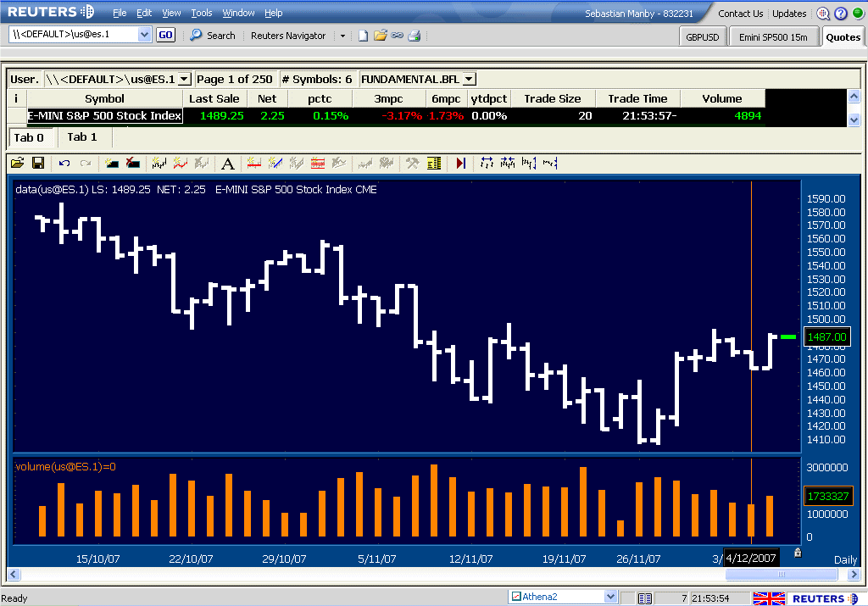The width and height of the screenshot is (868, 606).
Task: Open the Updates link
Action: [x=789, y=14]
